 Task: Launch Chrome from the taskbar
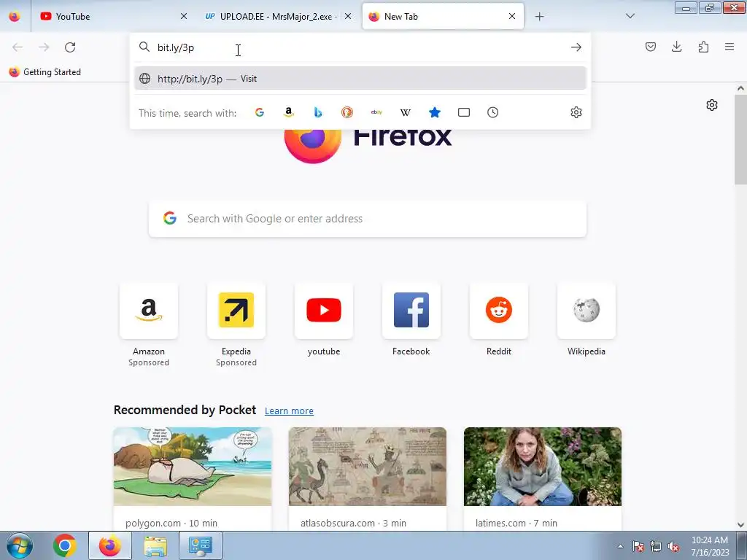click(65, 545)
